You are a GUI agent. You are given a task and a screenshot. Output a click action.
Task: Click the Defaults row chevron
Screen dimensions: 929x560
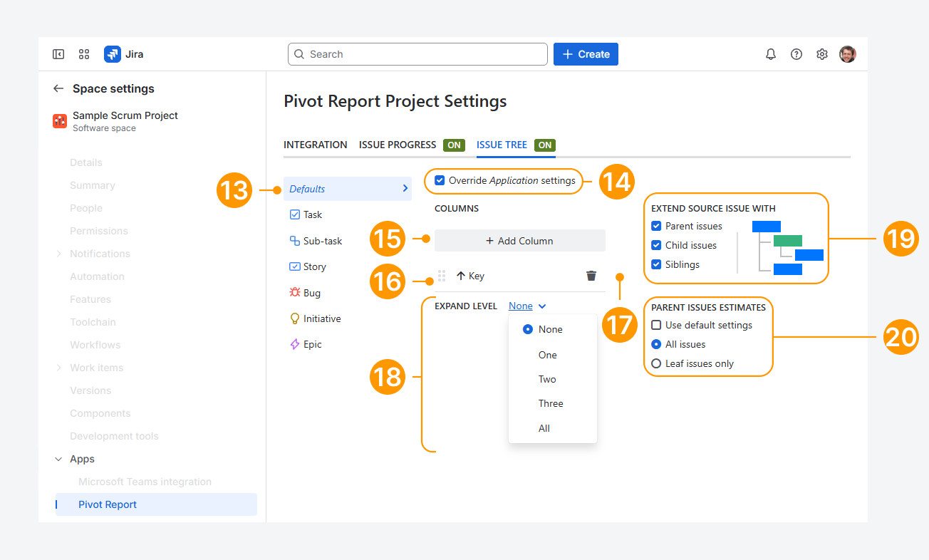tap(405, 188)
